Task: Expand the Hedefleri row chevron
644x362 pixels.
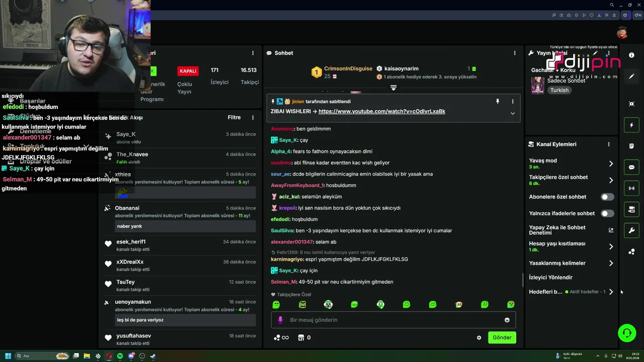Action: [x=611, y=292]
